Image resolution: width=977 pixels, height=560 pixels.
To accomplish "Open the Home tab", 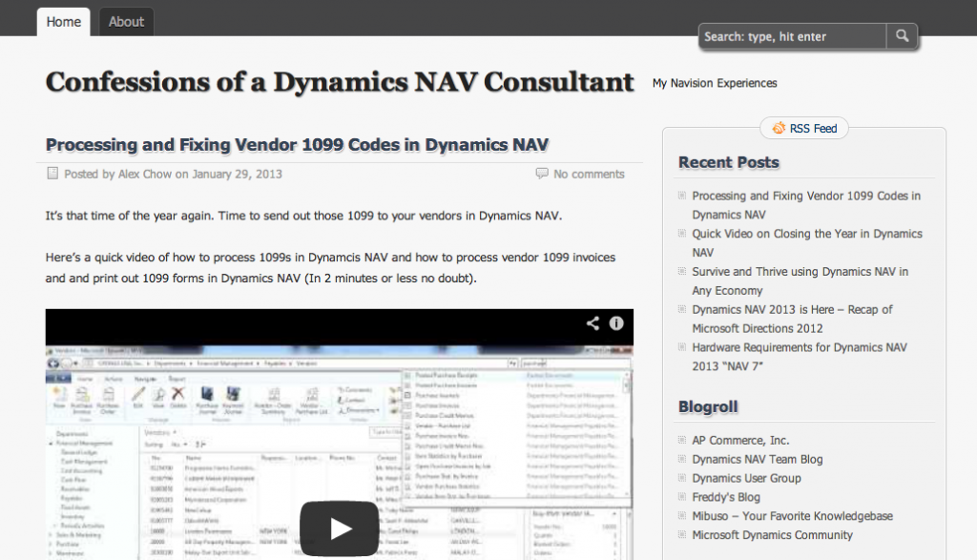I will pos(64,22).
